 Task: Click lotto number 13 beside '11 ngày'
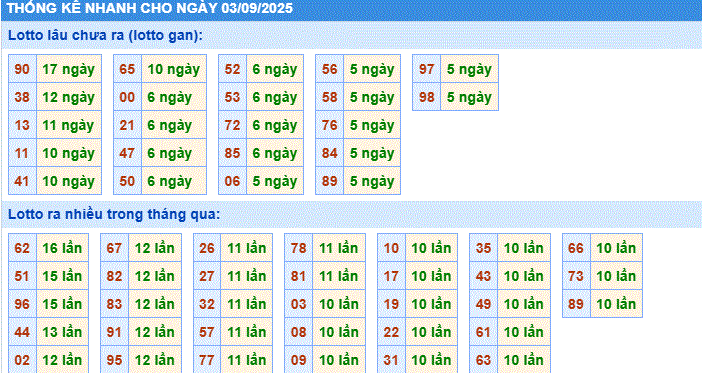[x=22, y=125]
